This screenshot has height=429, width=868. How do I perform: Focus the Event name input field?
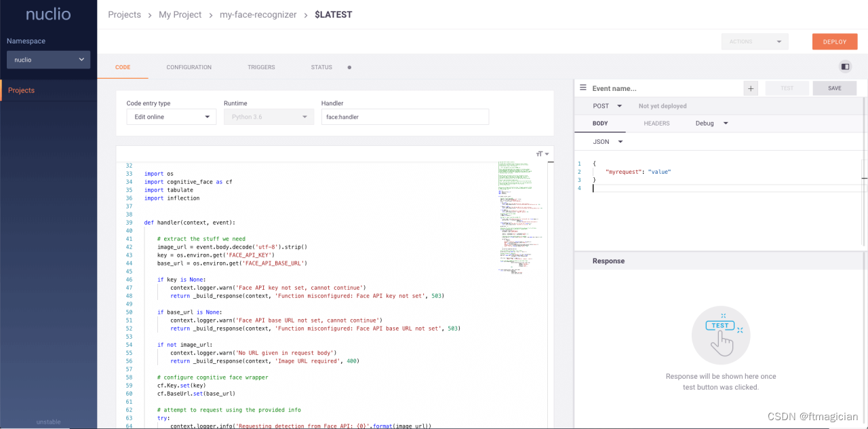[666, 88]
